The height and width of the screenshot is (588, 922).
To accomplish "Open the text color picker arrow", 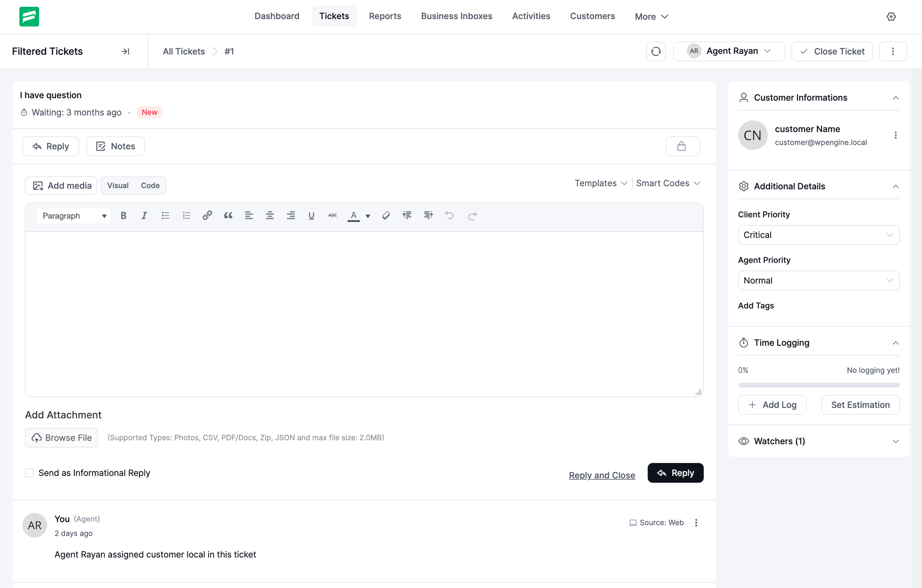I will click(368, 216).
